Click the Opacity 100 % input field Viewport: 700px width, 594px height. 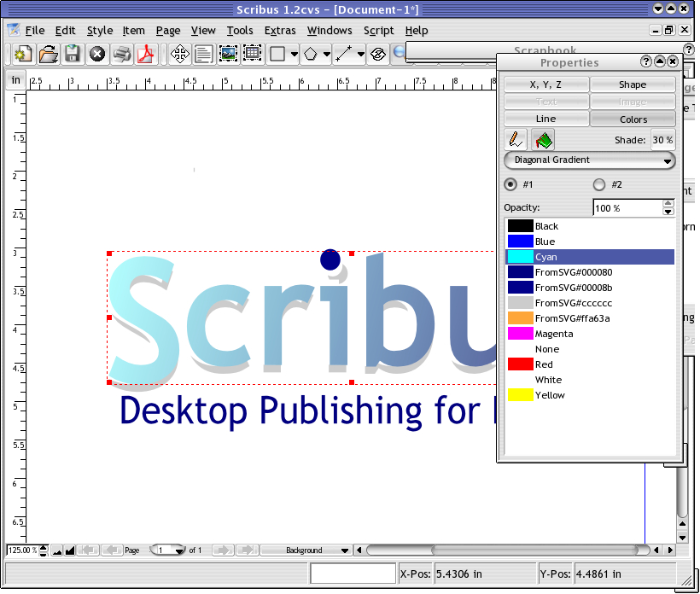pos(627,208)
